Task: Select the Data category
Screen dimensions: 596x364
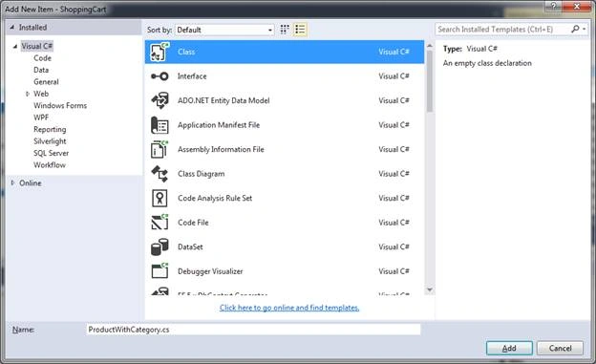Action: point(41,70)
